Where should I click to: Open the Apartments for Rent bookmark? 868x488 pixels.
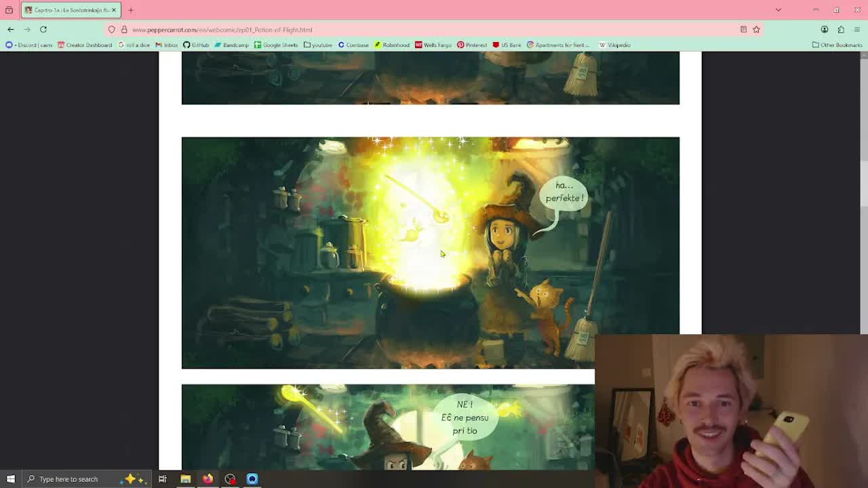point(558,45)
